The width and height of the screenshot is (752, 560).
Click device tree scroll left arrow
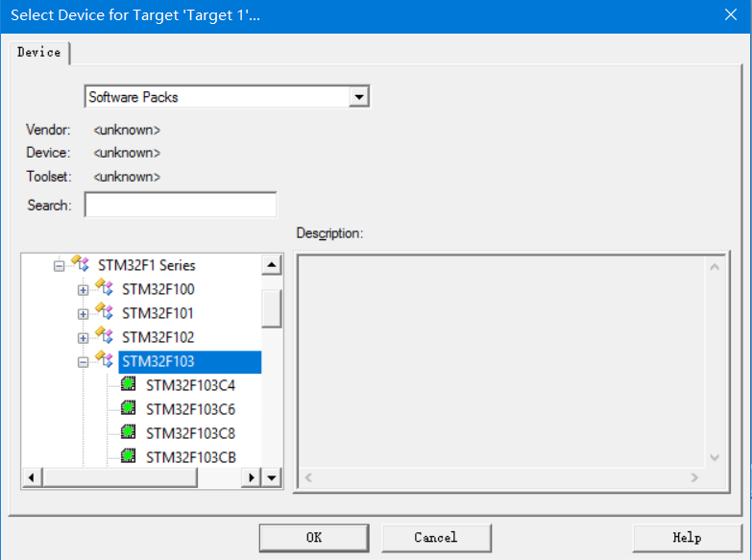tap(32, 477)
